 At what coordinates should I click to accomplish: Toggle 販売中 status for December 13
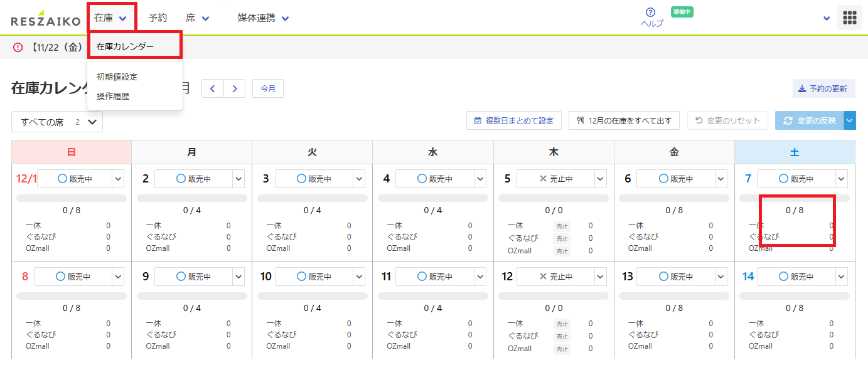click(675, 277)
